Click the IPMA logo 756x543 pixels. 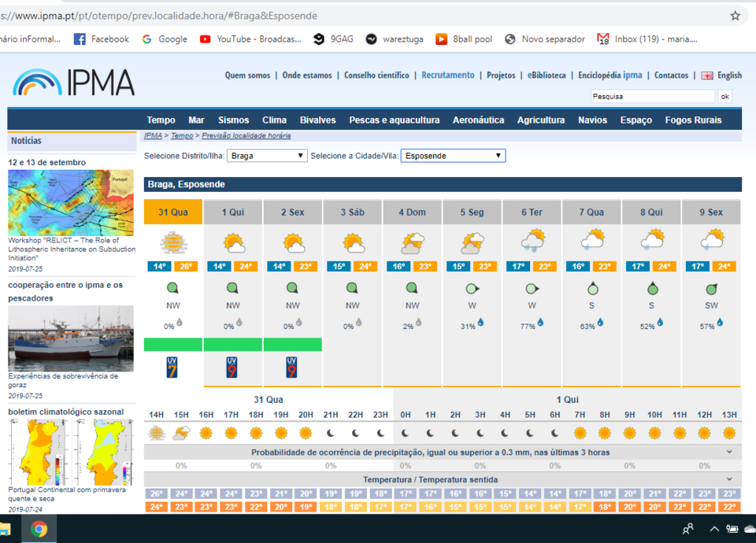pos(73,83)
